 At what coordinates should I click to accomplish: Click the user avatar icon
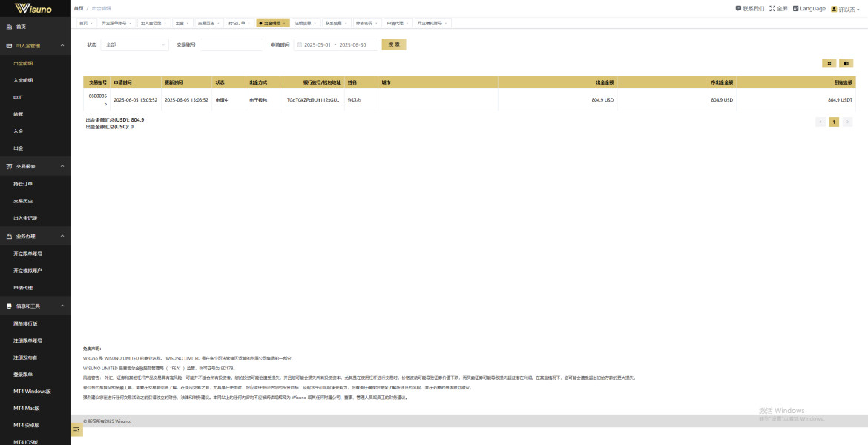[834, 9]
